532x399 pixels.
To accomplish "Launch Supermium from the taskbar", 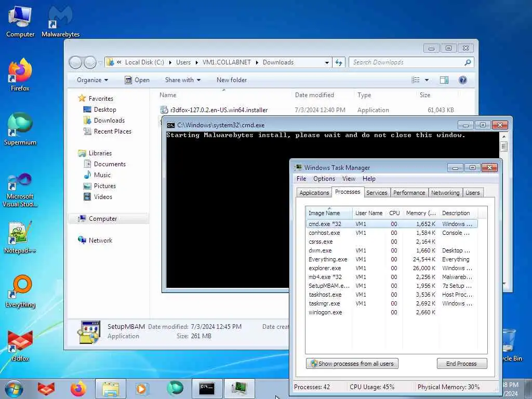I will tap(175, 388).
